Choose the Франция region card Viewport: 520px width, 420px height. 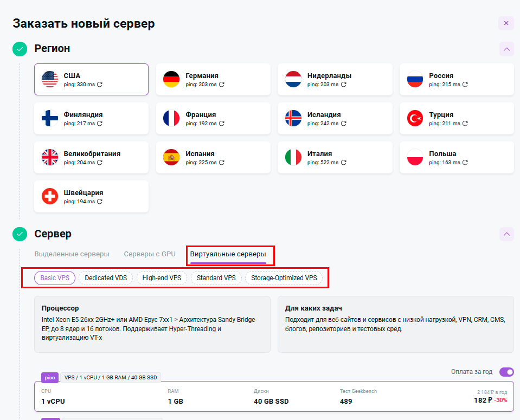point(213,119)
